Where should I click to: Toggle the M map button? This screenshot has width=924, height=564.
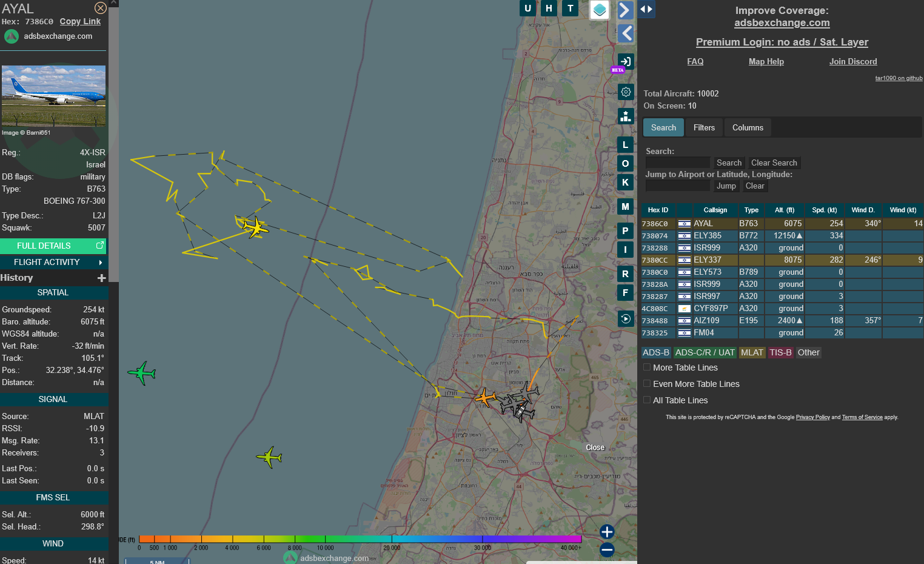pos(626,207)
